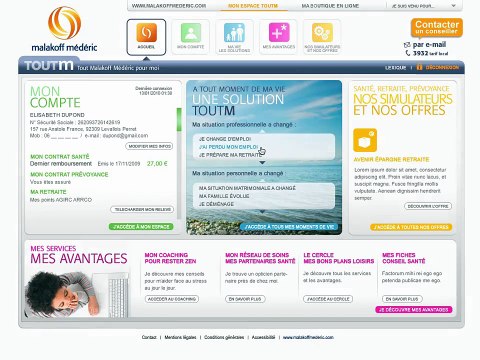Click the Mon Compte panel scrollbar thumb
The width and height of the screenshot is (480, 360).
(x=179, y=119)
